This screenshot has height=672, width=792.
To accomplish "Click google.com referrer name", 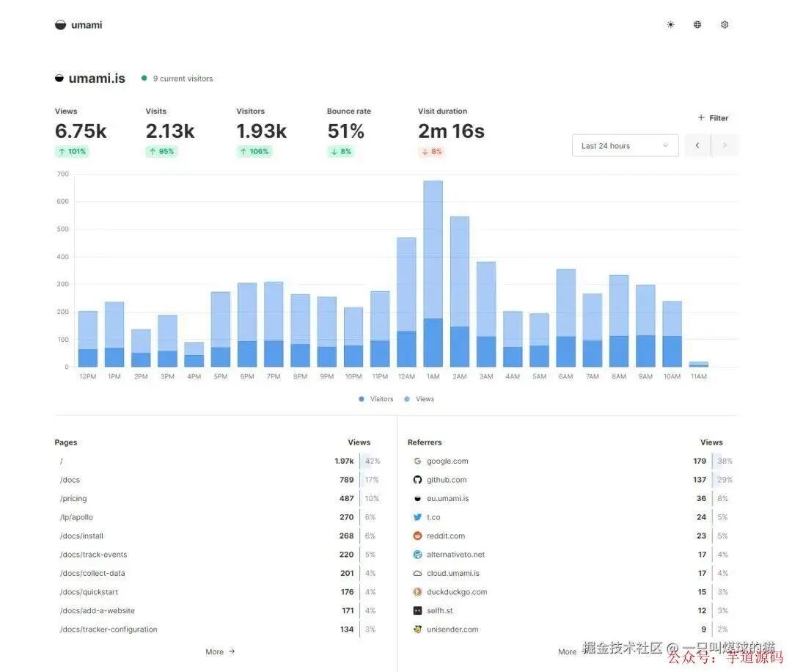I will (447, 461).
